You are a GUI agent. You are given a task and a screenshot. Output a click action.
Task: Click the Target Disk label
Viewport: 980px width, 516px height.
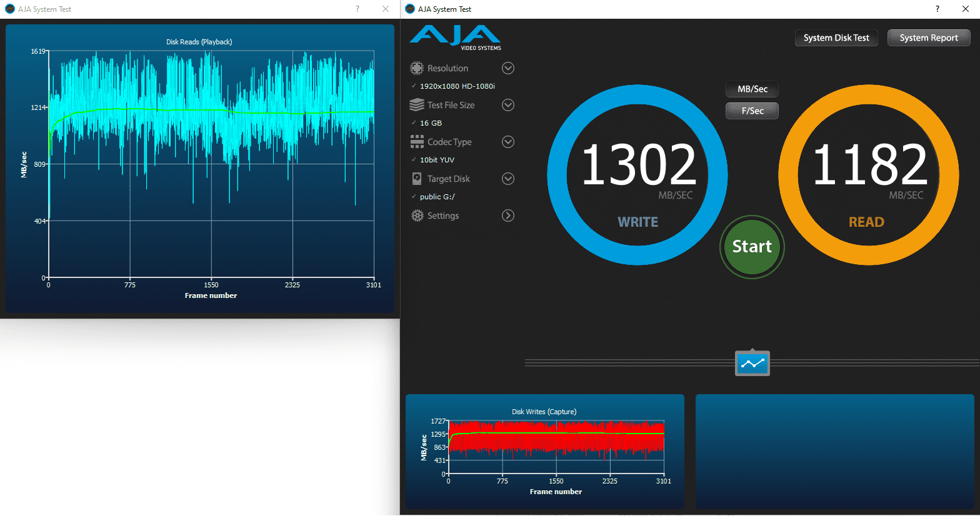[x=448, y=179]
